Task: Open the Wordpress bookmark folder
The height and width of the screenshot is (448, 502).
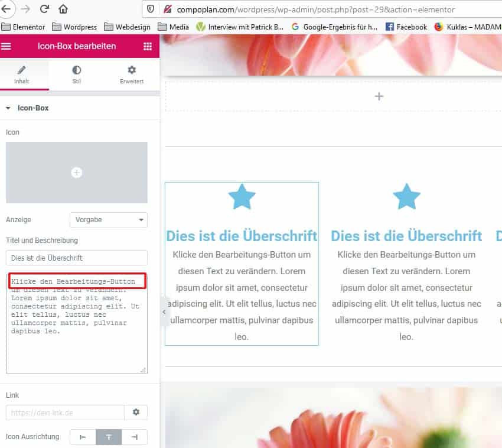Action: click(74, 27)
